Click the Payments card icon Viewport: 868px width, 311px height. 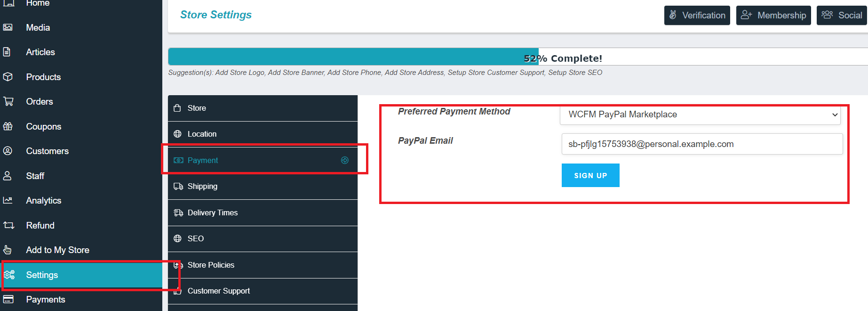click(8, 299)
